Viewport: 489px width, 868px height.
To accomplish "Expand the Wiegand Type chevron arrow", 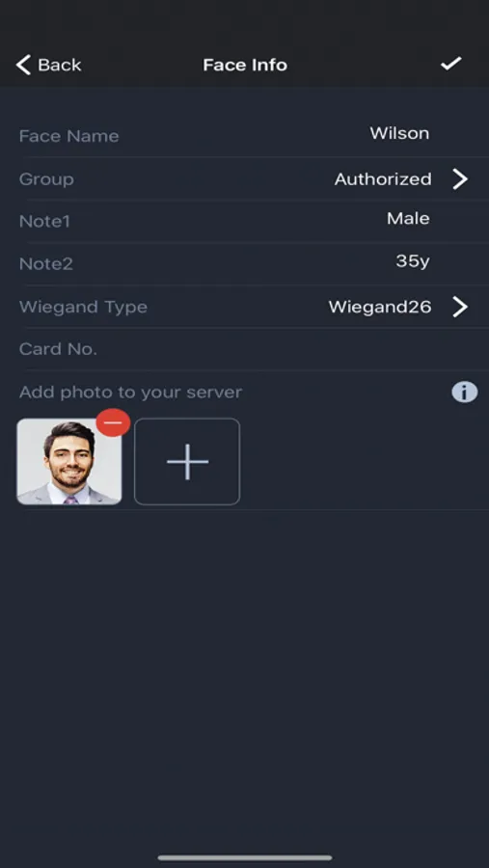I will tap(460, 306).
